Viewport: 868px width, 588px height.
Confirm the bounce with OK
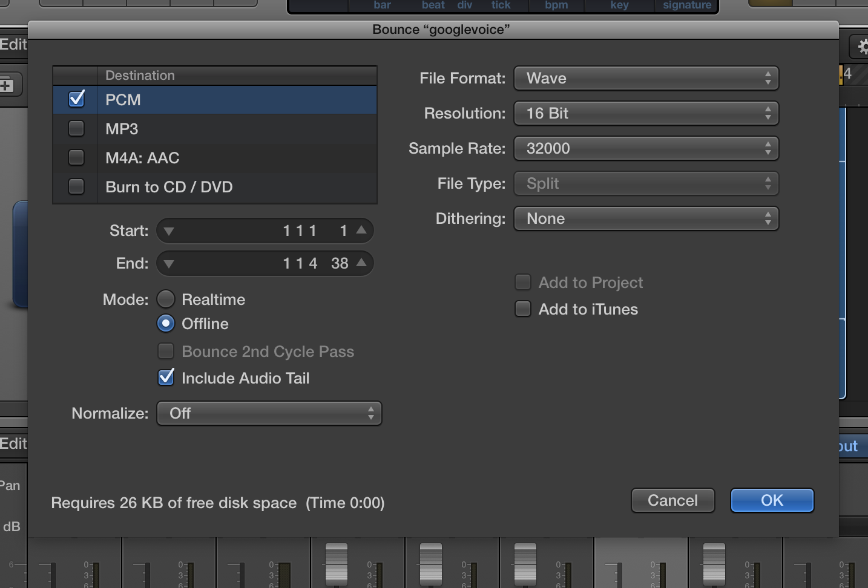pyautogui.click(x=772, y=500)
